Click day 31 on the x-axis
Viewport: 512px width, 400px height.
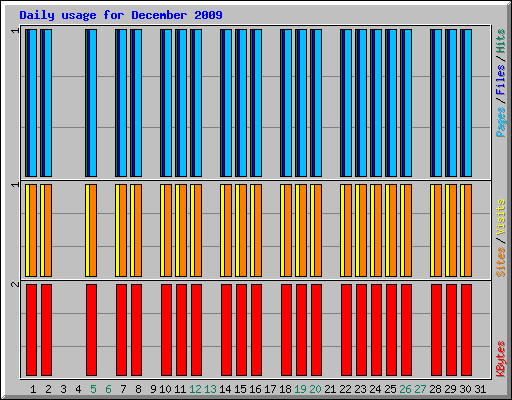pyautogui.click(x=480, y=389)
